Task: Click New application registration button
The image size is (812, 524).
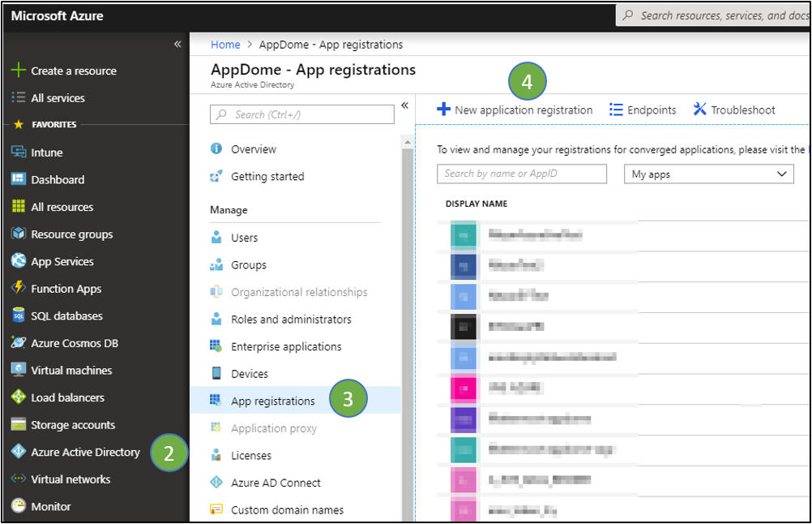Action: [x=515, y=110]
